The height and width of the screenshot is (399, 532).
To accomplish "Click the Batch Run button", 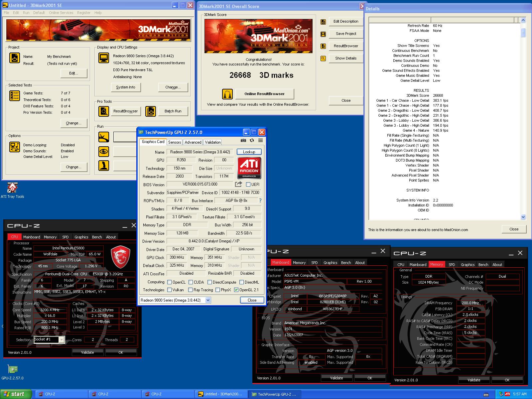I will 173,111.
